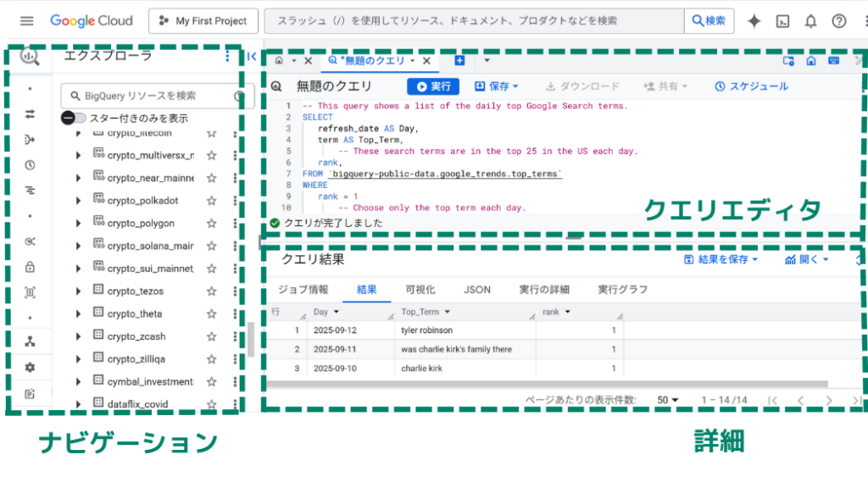Open the notifications bell
868x488 pixels.
coord(810,21)
